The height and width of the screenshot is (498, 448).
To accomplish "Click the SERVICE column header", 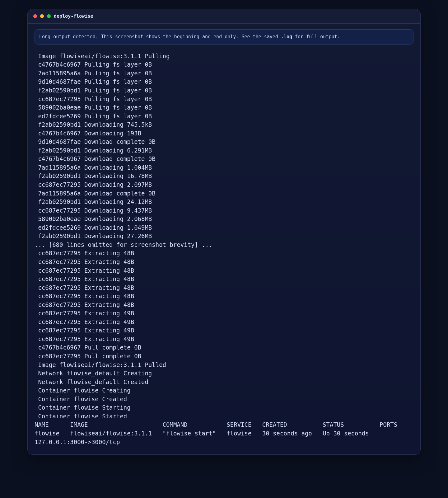I will point(239,425).
